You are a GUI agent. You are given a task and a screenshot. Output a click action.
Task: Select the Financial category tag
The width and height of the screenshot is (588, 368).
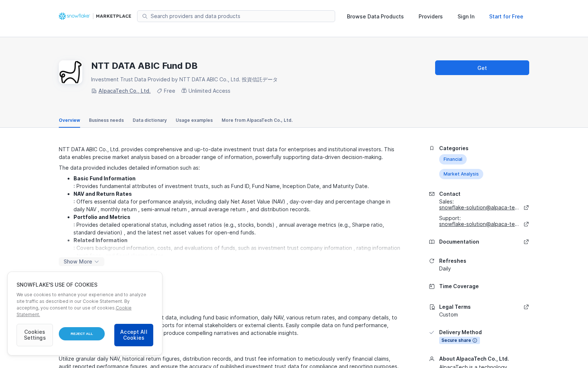point(453,159)
